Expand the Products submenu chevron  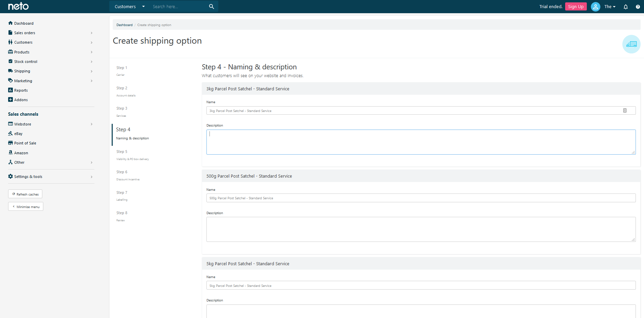coord(91,52)
